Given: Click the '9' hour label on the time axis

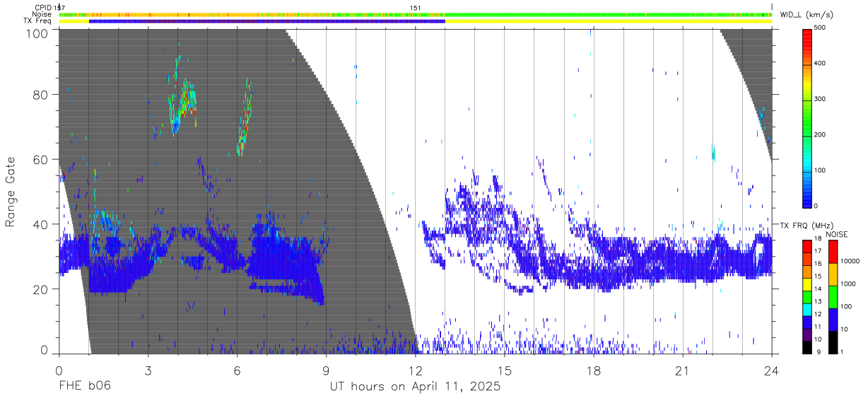Looking at the screenshot, I should point(326,371).
